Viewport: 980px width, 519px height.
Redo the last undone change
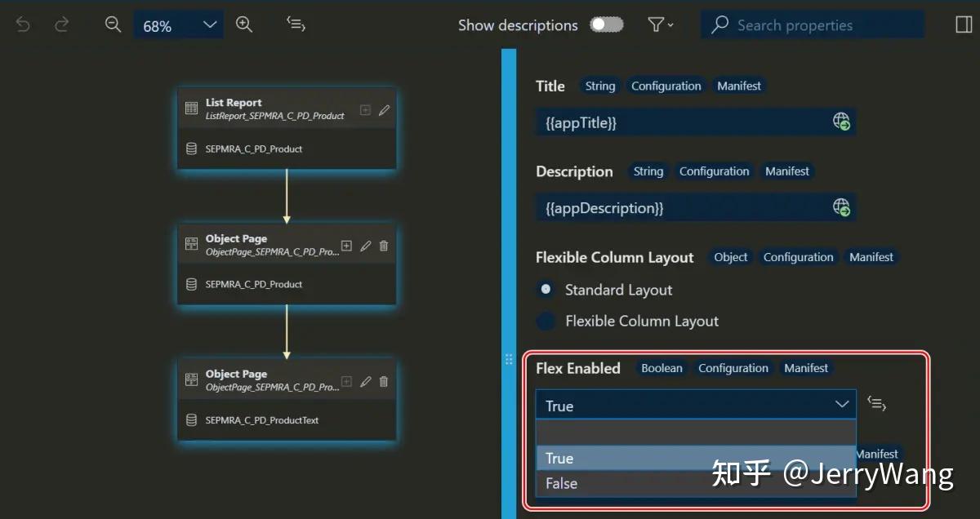pyautogui.click(x=61, y=24)
